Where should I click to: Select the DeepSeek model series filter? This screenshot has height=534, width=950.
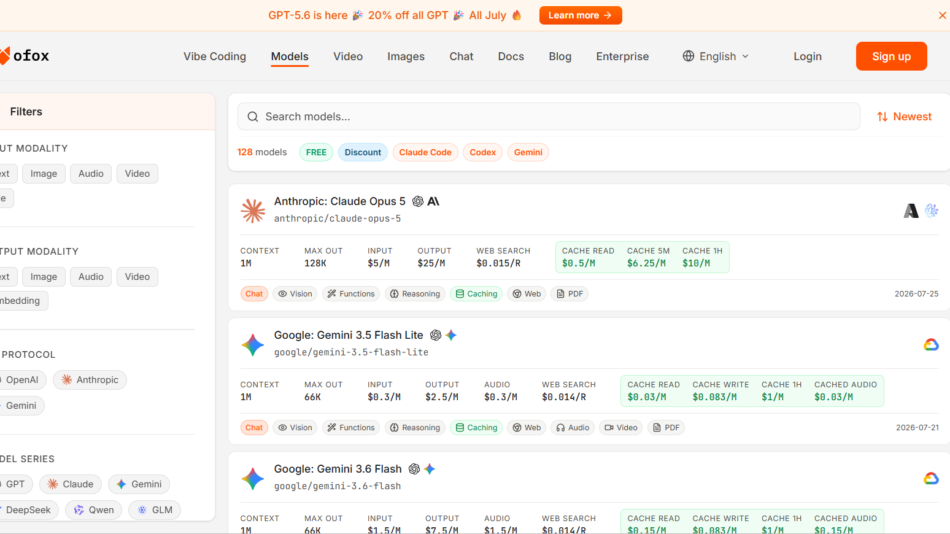[27, 510]
